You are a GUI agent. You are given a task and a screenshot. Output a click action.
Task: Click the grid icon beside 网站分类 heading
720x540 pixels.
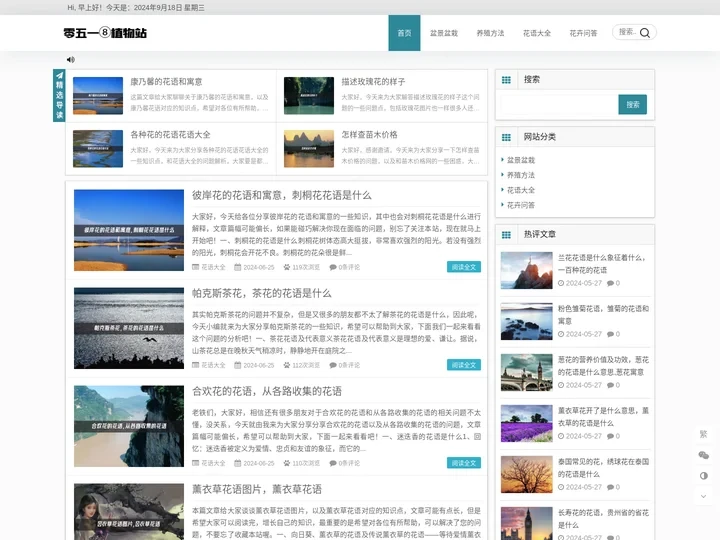tap(506, 137)
